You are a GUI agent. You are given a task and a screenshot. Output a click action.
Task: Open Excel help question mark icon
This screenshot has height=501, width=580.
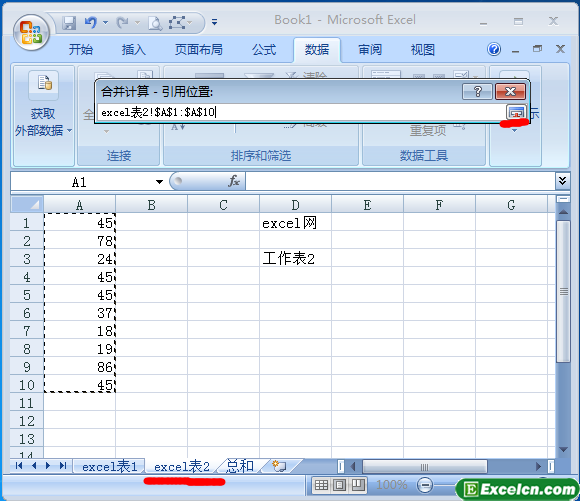(494, 49)
